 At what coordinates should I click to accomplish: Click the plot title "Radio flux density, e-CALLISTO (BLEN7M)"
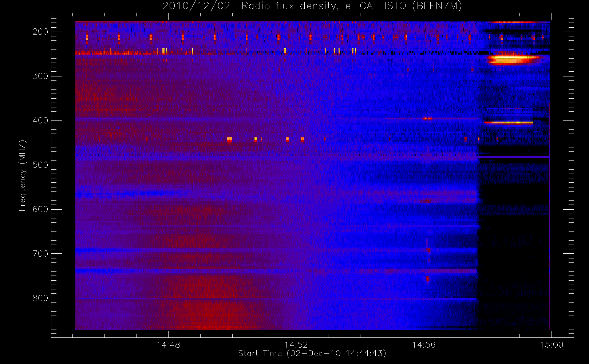tap(352, 6)
